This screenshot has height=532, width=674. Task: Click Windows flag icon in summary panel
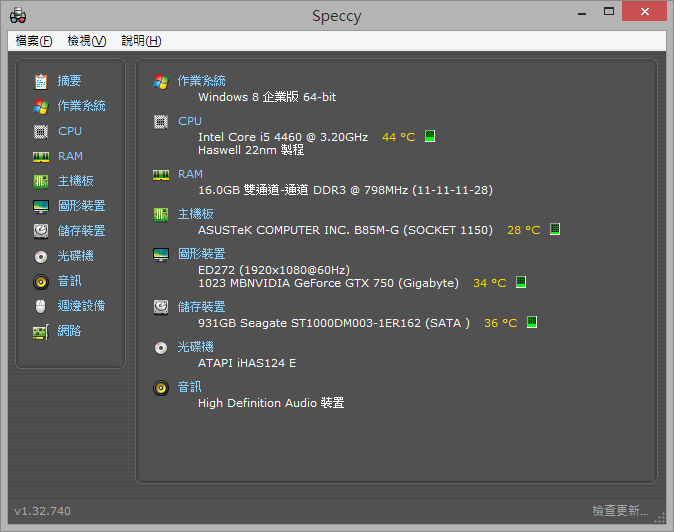click(x=161, y=82)
